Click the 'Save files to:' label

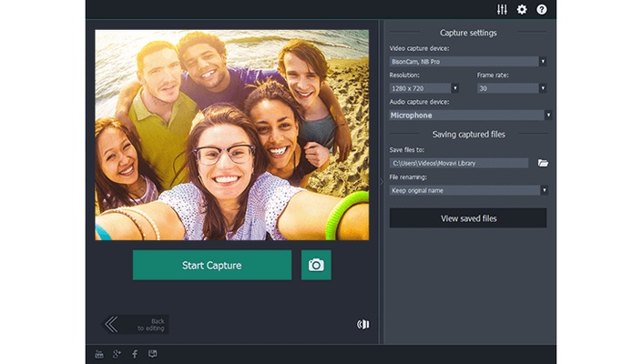[x=406, y=149]
